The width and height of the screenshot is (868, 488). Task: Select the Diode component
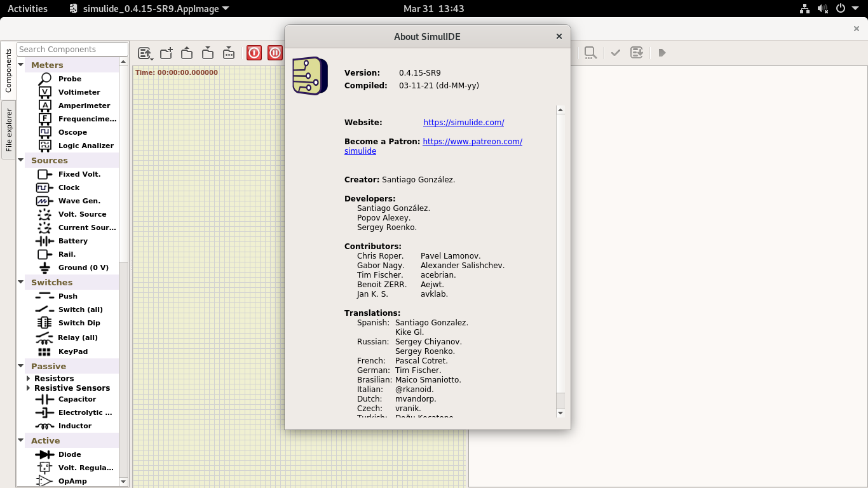pos(70,454)
